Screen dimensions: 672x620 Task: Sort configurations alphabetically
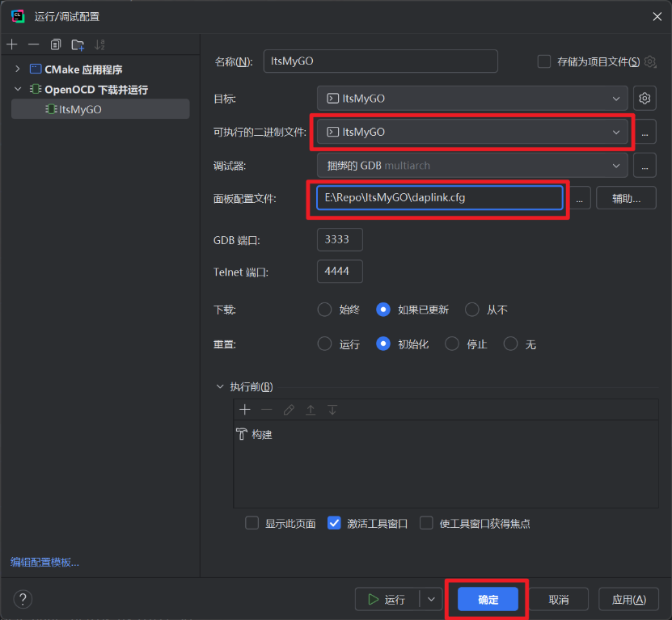(99, 44)
